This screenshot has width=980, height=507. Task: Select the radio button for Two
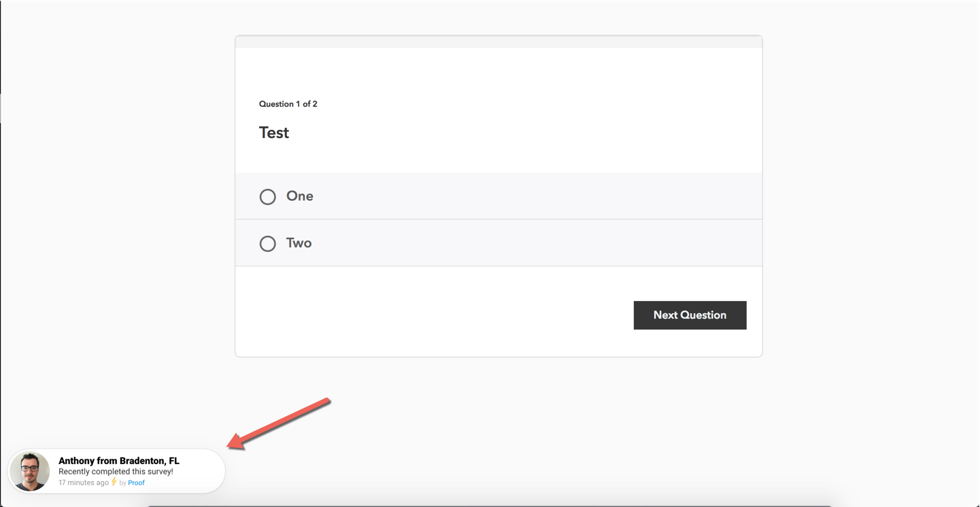pyautogui.click(x=267, y=243)
